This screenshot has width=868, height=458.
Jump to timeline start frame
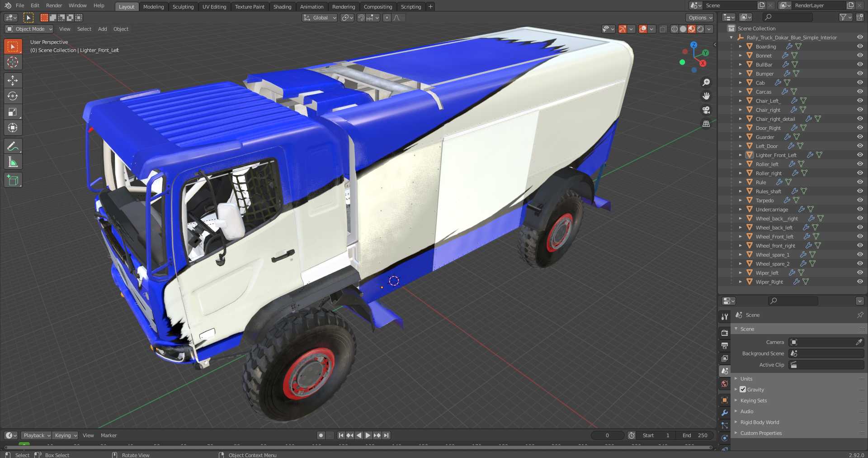341,435
